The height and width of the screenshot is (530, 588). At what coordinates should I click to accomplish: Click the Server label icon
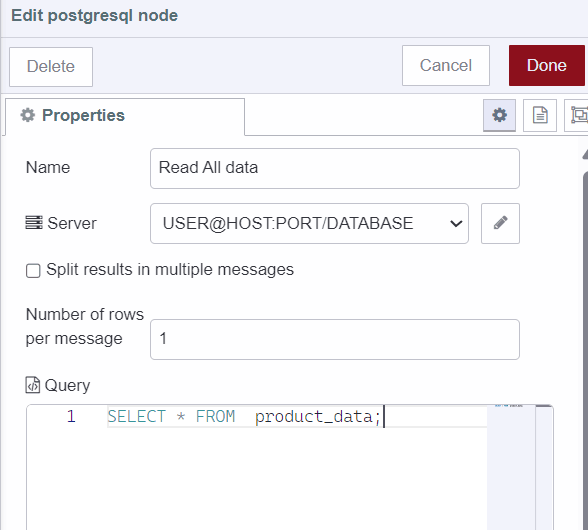click(x=34, y=222)
